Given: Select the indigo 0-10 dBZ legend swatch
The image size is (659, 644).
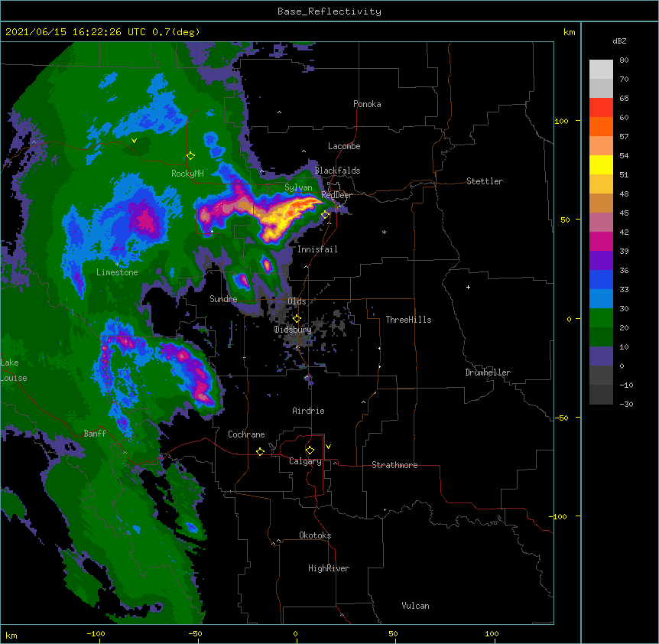Looking at the screenshot, I should click(601, 356).
